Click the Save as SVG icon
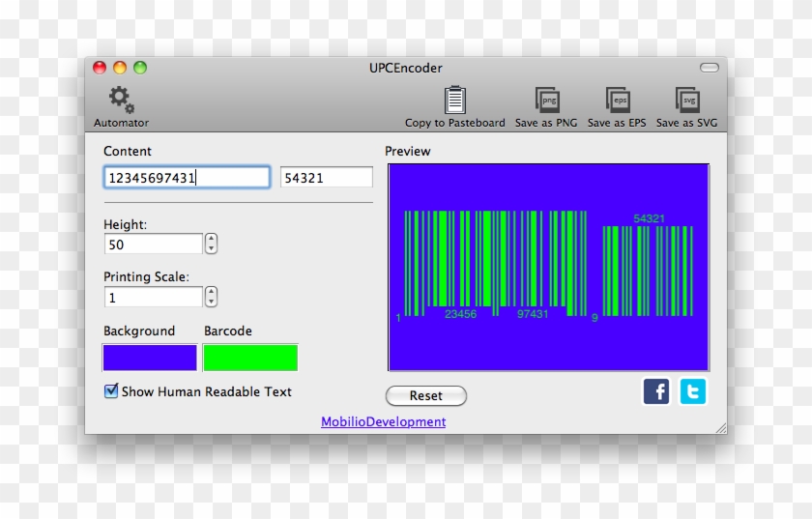Viewport: 812px width, 519px height. (687, 100)
